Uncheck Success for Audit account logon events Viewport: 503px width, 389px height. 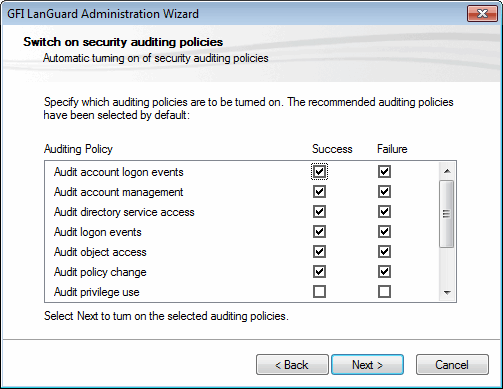click(x=319, y=172)
